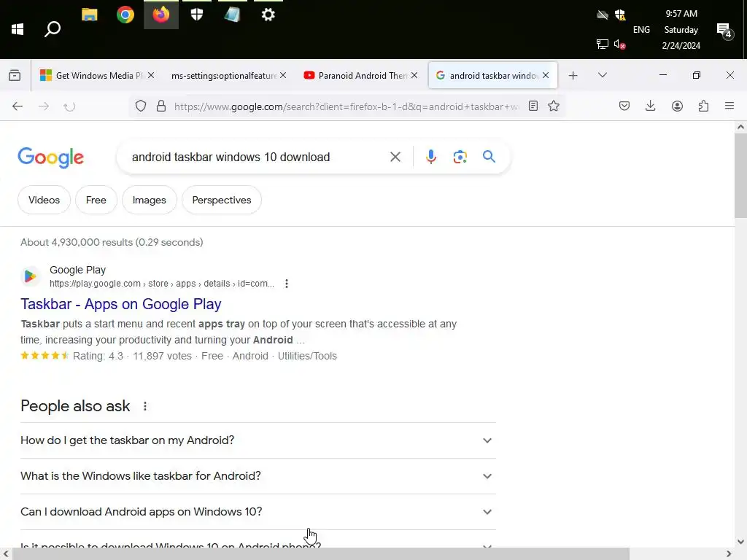
Task: Open the Settings gear on taskbar
Action: click(x=268, y=15)
